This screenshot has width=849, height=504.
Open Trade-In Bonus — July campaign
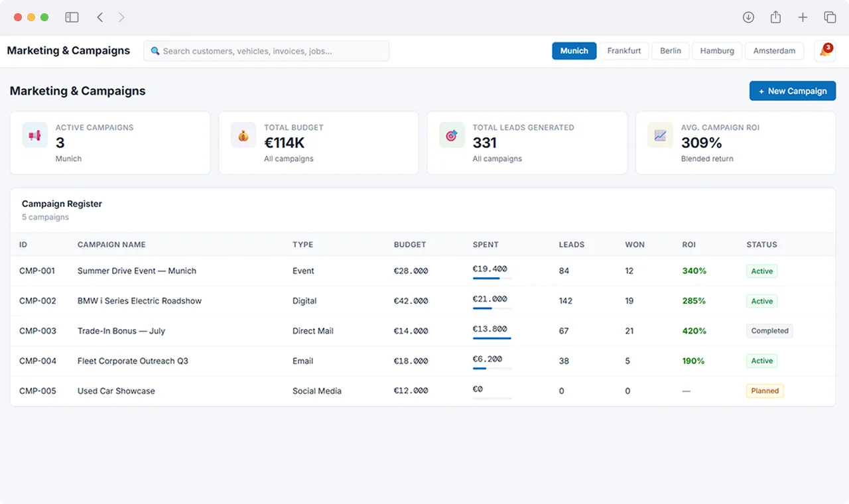click(121, 331)
